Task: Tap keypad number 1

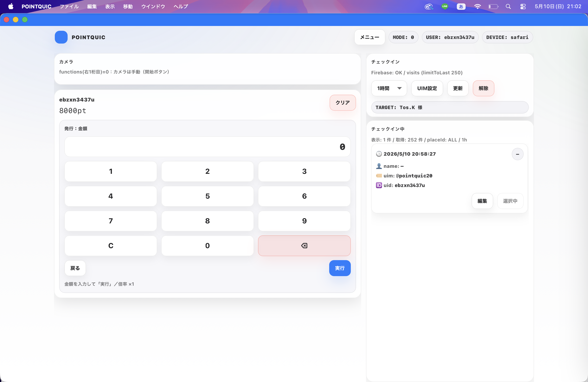Action: [x=111, y=171]
